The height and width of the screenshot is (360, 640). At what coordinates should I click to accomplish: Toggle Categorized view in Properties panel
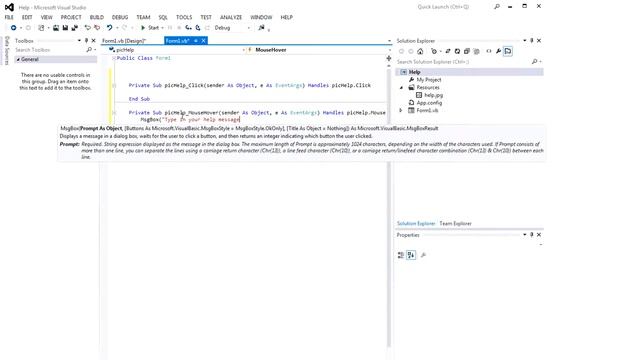(401, 255)
